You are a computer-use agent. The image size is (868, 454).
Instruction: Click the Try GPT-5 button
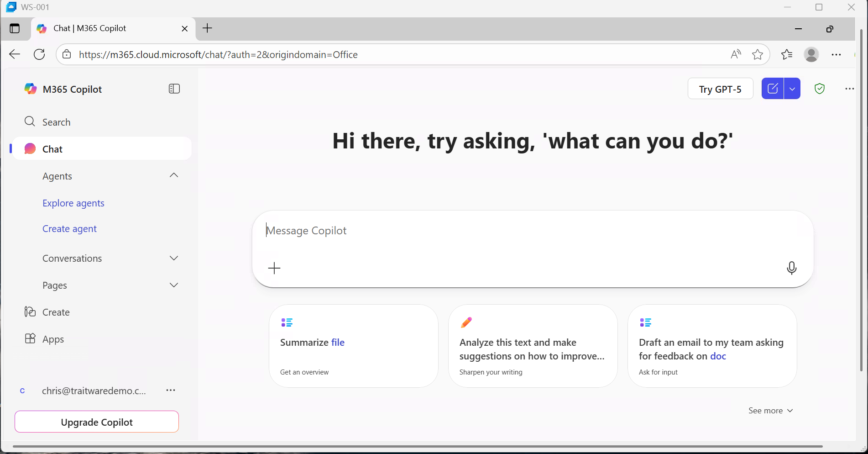(720, 89)
